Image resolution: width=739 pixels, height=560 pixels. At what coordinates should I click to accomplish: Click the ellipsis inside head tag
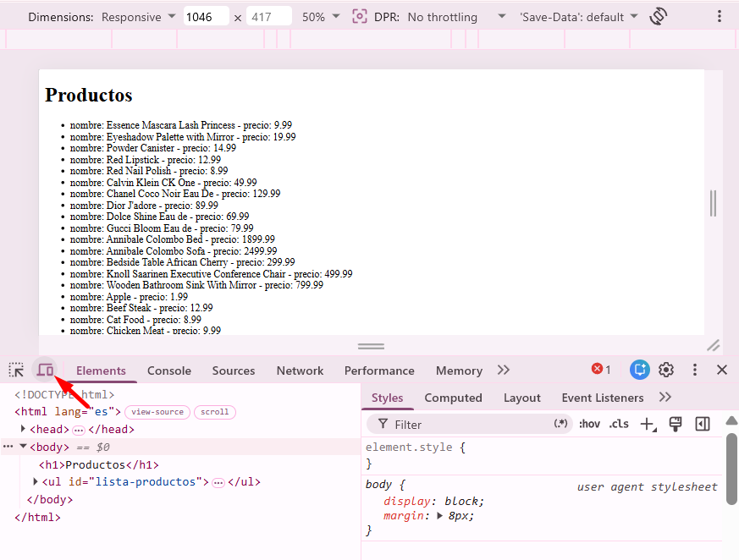click(79, 430)
